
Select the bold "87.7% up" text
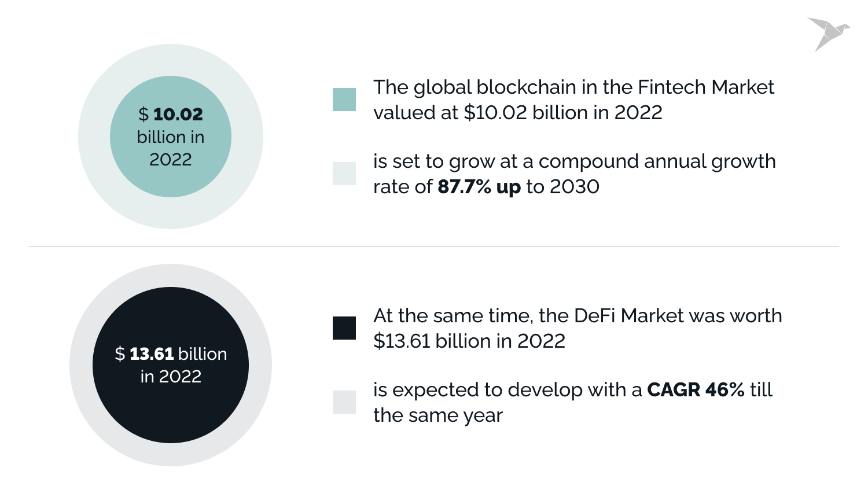coord(479,187)
